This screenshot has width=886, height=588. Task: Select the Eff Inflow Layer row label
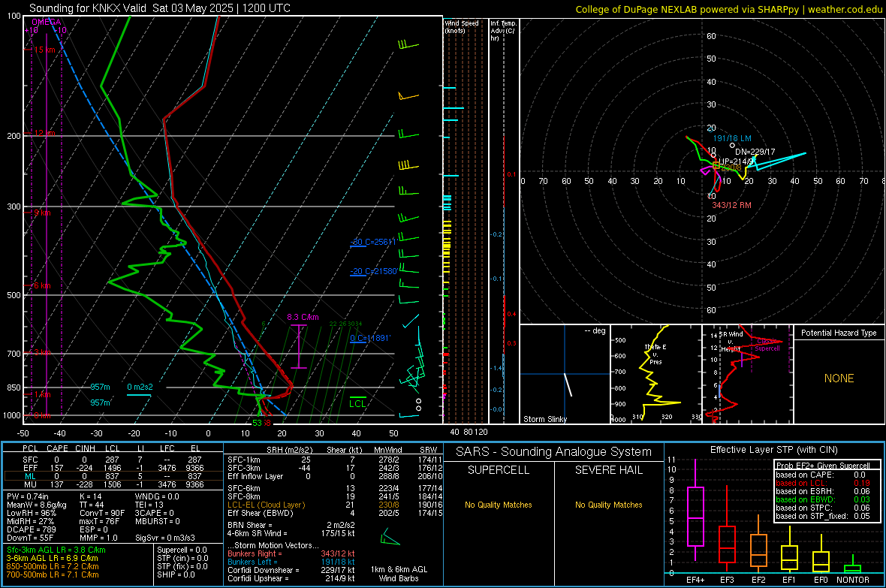255,476
